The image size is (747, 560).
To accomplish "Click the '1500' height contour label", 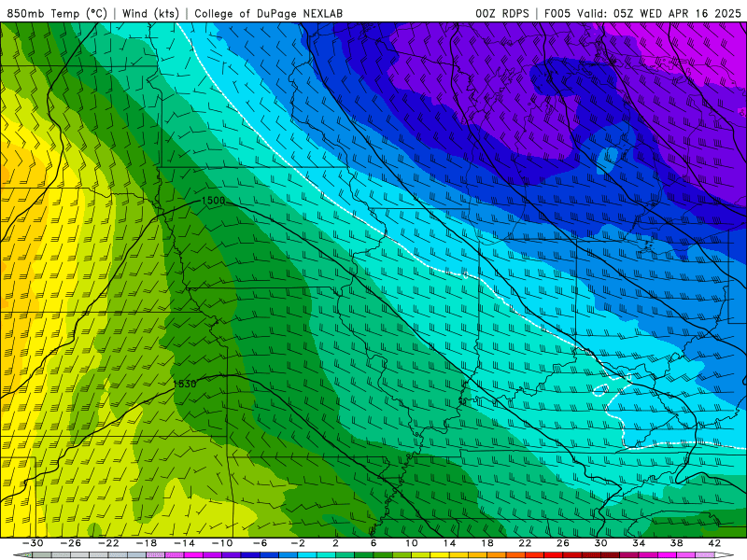I will pos(213,201).
